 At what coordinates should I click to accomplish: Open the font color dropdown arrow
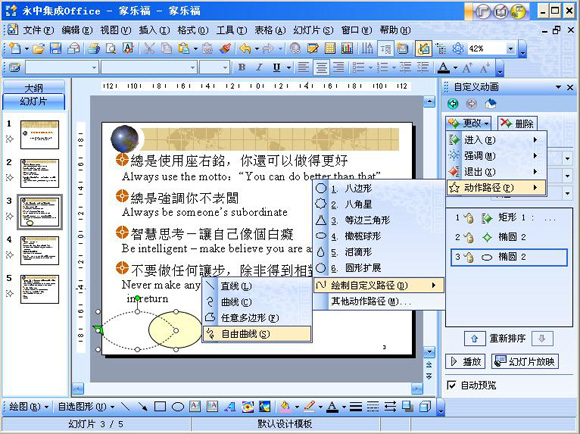point(455,67)
